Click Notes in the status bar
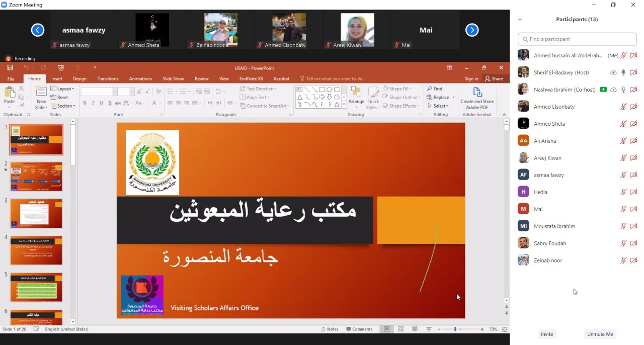Image resolution: width=644 pixels, height=345 pixels. [x=330, y=329]
